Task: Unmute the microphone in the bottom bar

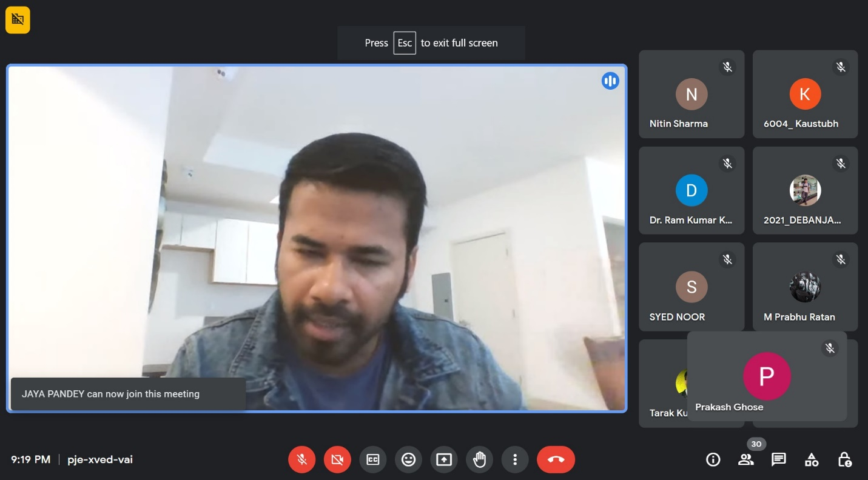Action: point(301,460)
